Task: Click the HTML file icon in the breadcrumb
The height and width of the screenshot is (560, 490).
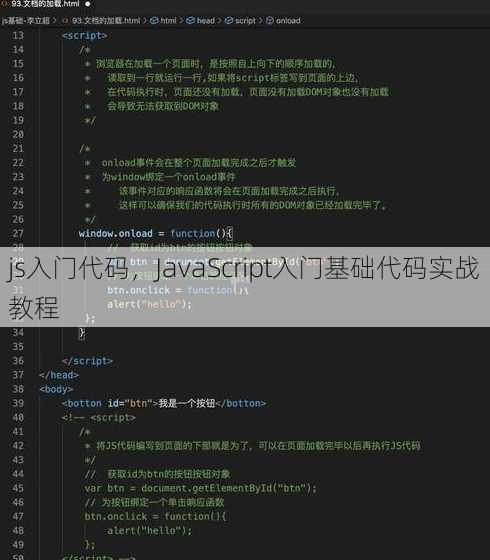Action: pyautogui.click(x=65, y=21)
